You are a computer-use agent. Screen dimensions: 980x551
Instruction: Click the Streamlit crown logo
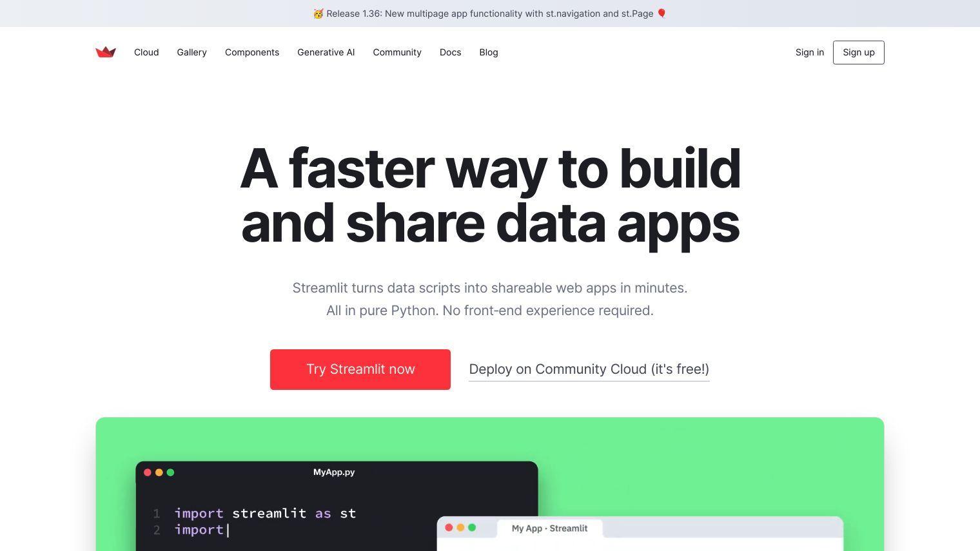click(x=106, y=52)
